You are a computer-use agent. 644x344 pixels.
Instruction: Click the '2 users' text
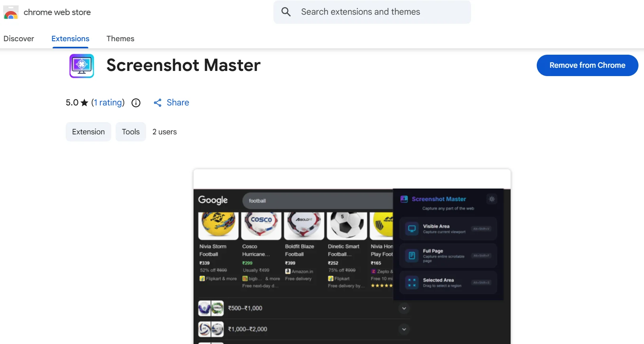point(165,132)
